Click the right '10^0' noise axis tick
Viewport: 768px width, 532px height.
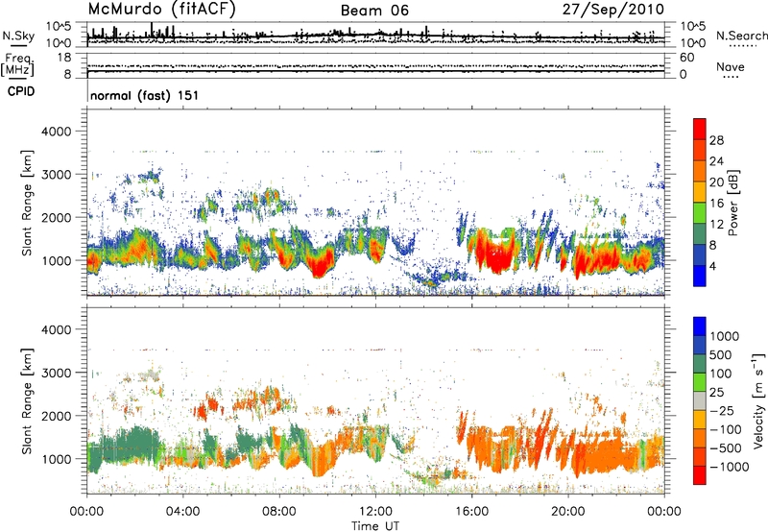(x=692, y=43)
